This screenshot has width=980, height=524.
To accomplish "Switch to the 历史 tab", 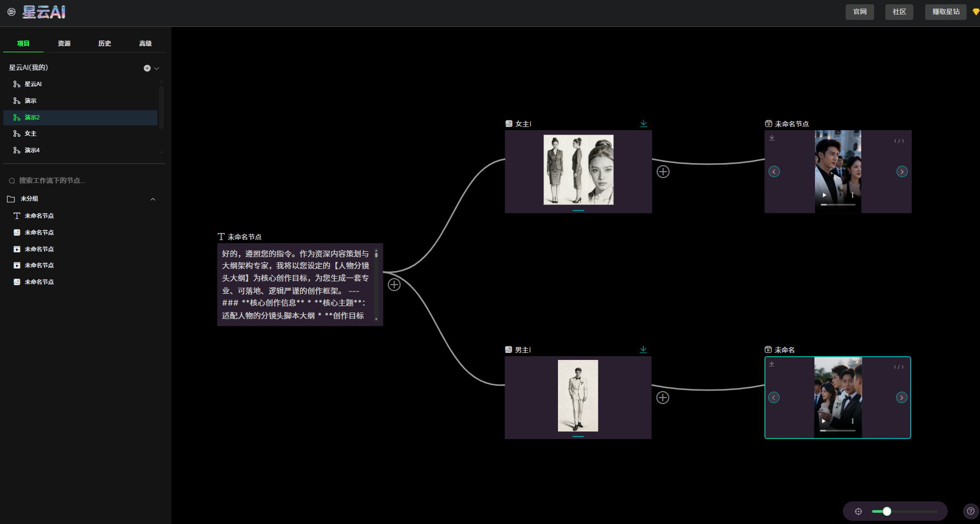I will pos(105,44).
